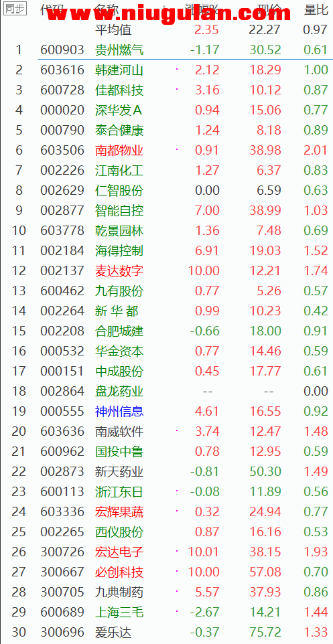Image resolution: width=333 pixels, height=644 pixels.
Task: Select 盘龙药业 suspended stock
Action: (119, 392)
